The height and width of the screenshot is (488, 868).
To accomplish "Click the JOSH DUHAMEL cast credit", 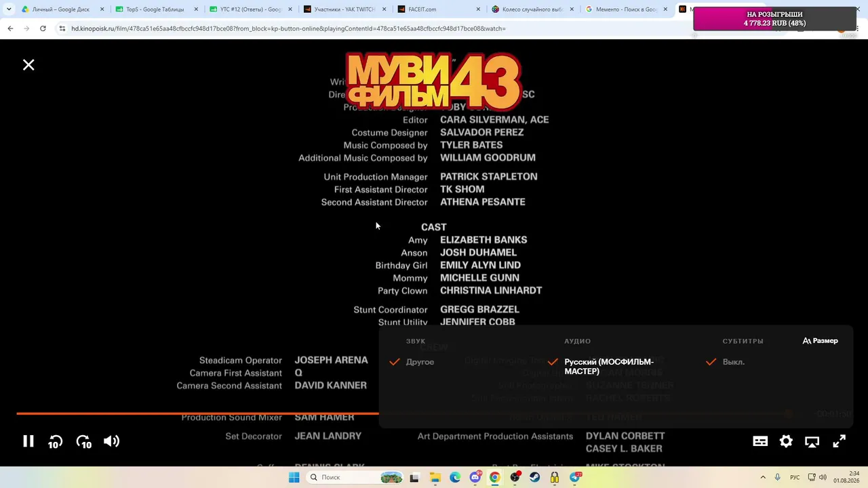I will click(478, 253).
